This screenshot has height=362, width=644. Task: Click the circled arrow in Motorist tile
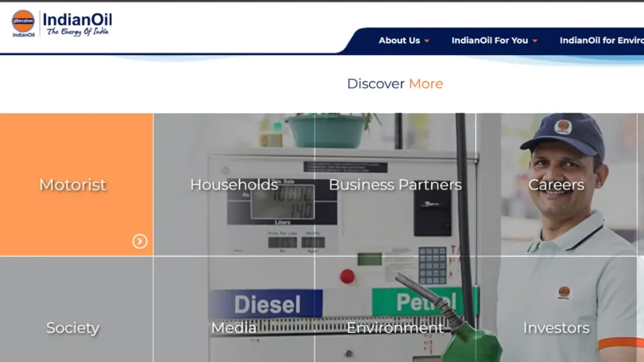[140, 241]
